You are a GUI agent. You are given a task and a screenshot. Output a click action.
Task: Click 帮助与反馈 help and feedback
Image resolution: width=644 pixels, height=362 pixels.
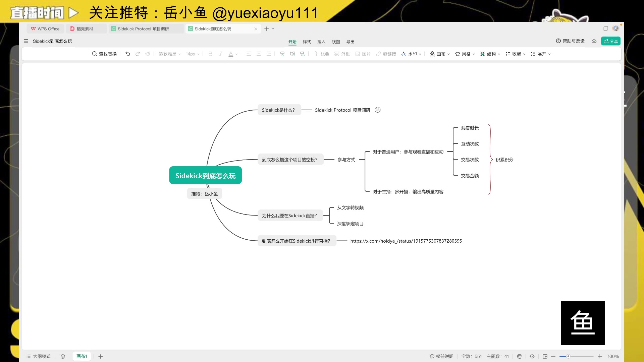coord(570,41)
